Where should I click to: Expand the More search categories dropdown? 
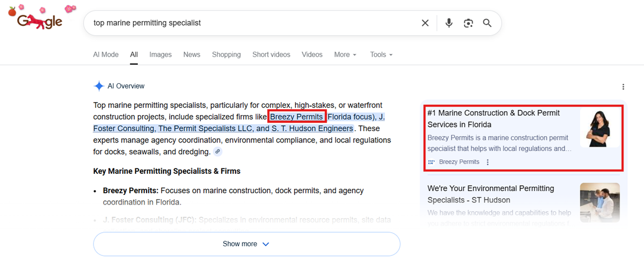tap(345, 55)
